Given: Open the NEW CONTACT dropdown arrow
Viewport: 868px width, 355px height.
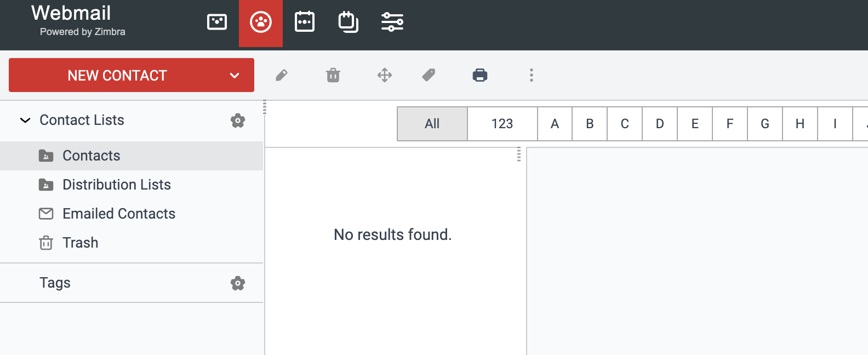Looking at the screenshot, I should pyautogui.click(x=235, y=76).
